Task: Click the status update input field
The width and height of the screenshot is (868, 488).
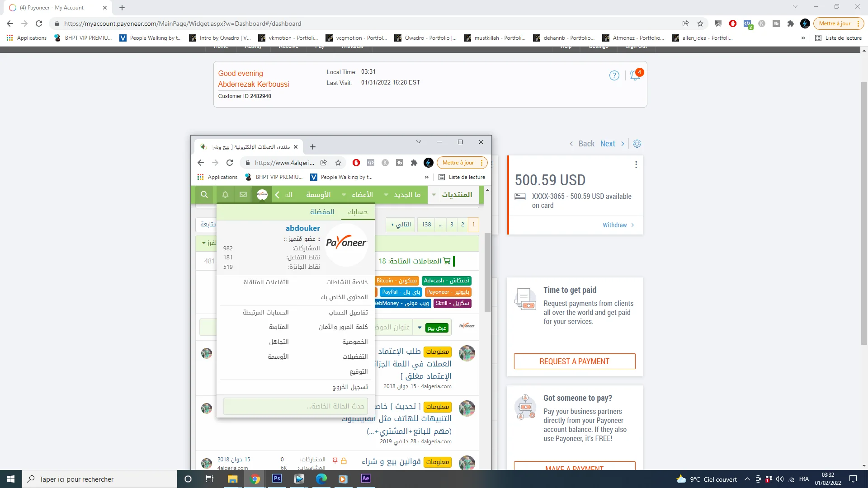Action: tap(295, 406)
